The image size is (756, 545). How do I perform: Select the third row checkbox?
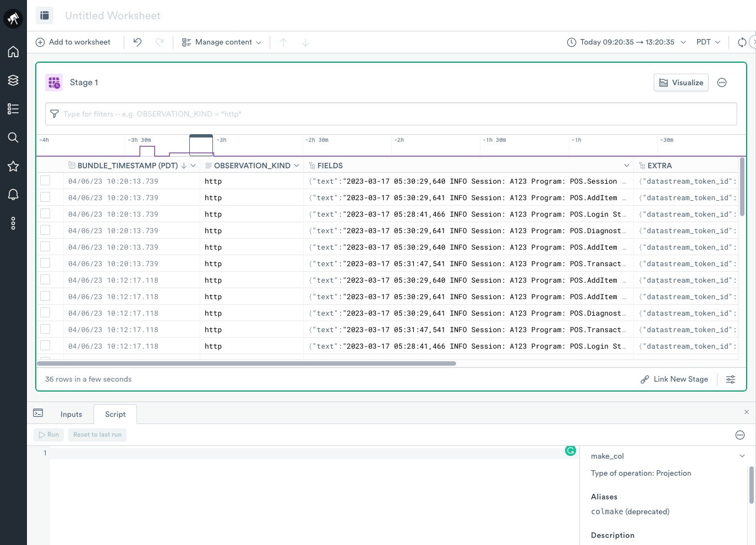point(45,213)
